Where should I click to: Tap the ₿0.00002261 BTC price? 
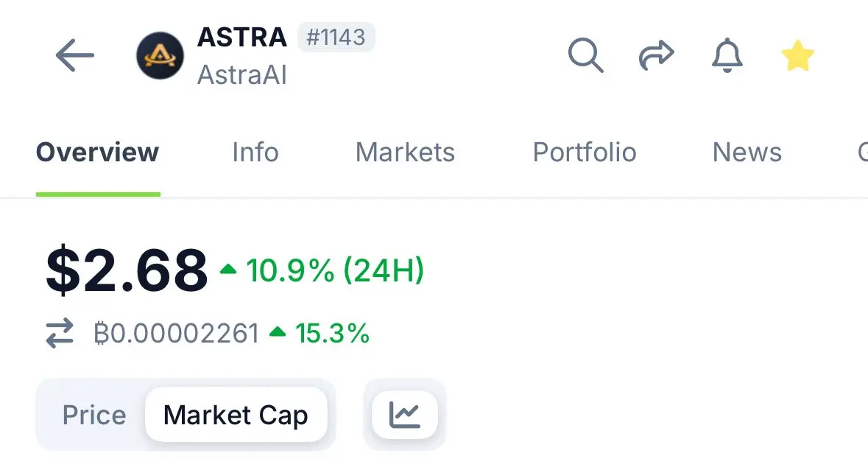[177, 333]
